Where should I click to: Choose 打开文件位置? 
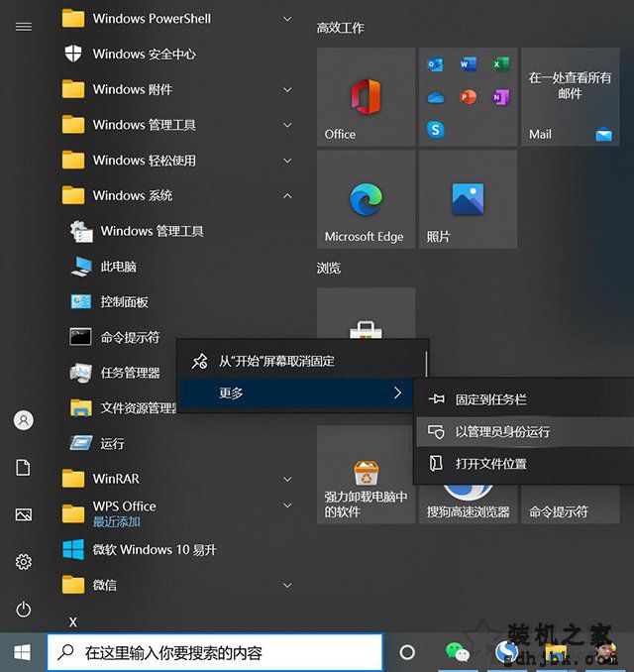click(525, 464)
